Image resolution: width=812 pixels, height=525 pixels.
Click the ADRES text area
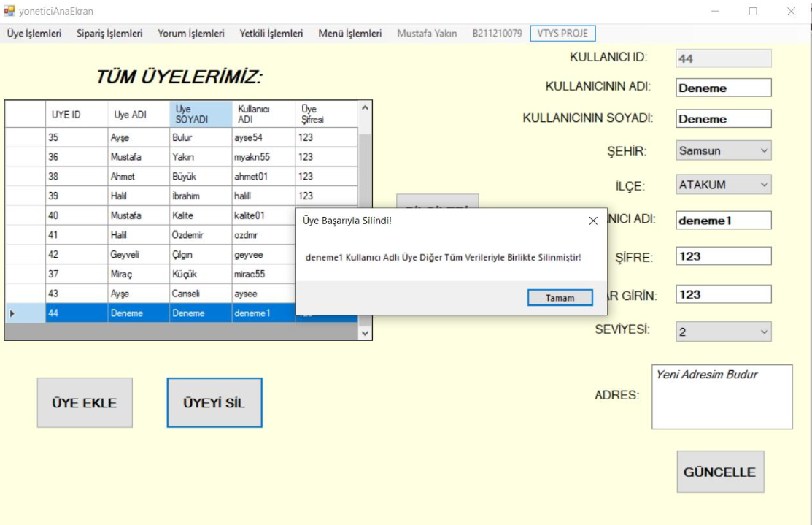(x=722, y=396)
